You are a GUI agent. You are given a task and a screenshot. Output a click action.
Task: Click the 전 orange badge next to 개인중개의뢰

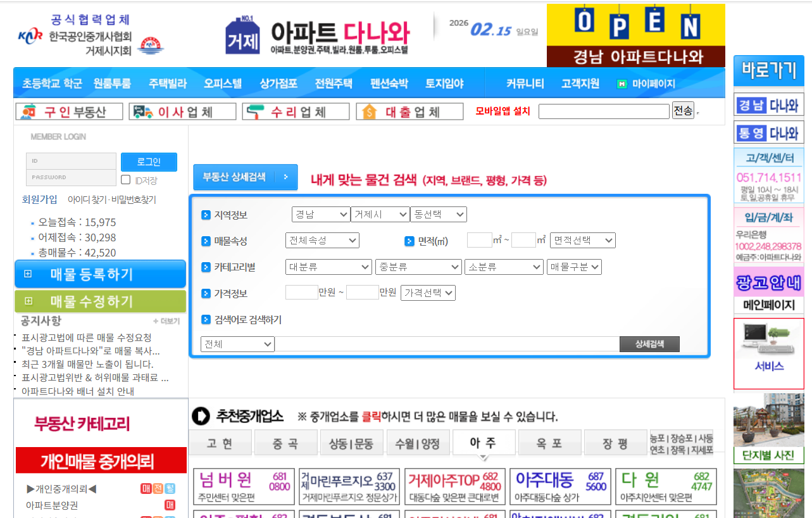(158, 488)
